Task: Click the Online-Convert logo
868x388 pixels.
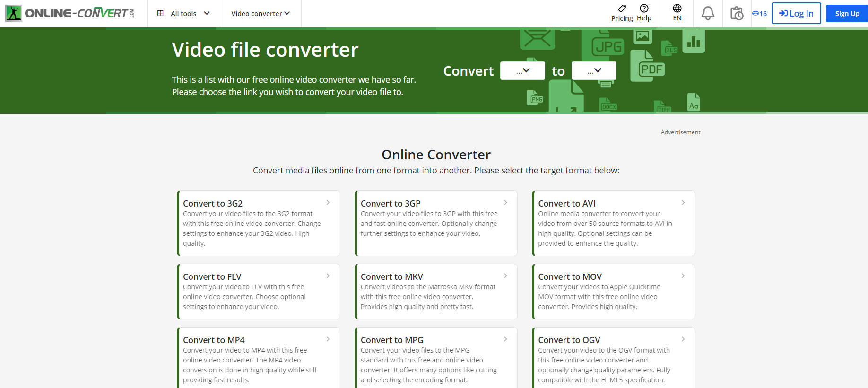Action: (x=70, y=13)
